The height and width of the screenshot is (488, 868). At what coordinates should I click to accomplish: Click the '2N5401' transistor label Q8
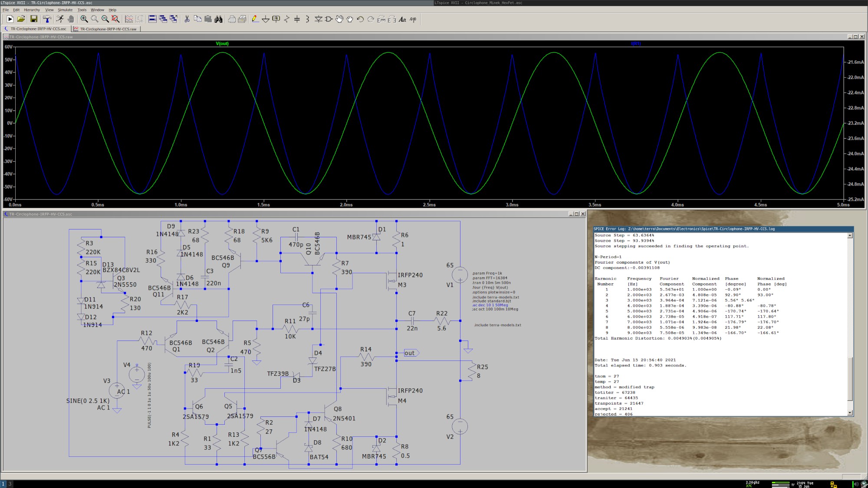coord(344,419)
